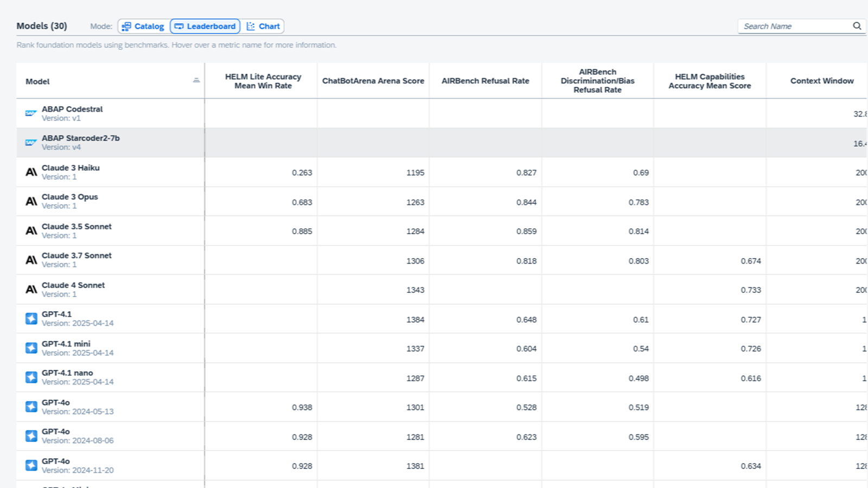
Task: Select the GPT-4.1 mini model name
Action: (x=66, y=344)
